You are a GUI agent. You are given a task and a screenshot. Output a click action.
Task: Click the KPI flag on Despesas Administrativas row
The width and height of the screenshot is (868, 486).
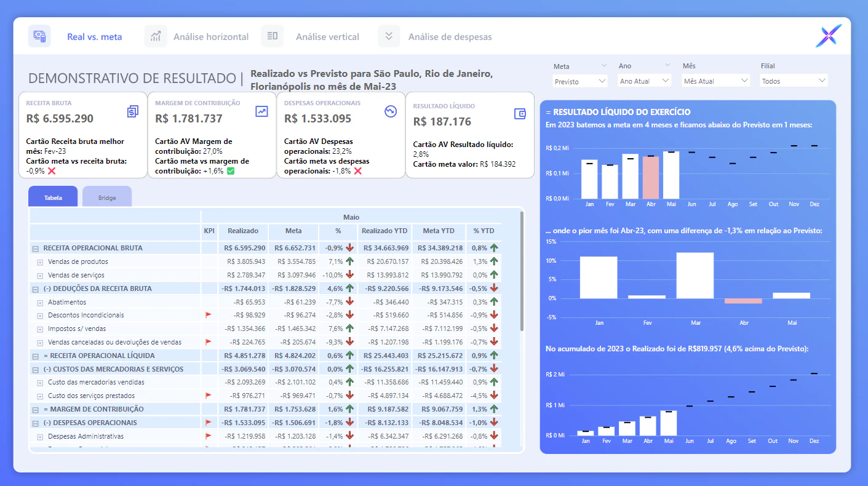tap(209, 436)
